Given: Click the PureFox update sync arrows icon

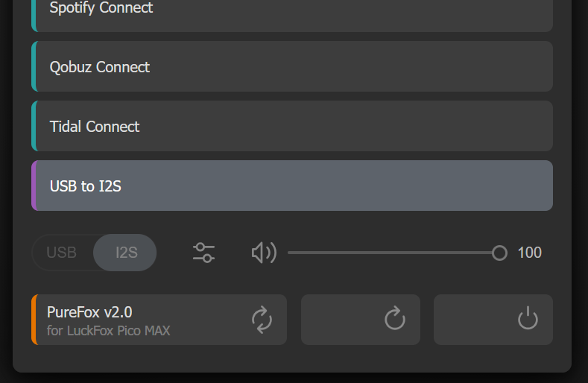Looking at the screenshot, I should pyautogui.click(x=262, y=320).
